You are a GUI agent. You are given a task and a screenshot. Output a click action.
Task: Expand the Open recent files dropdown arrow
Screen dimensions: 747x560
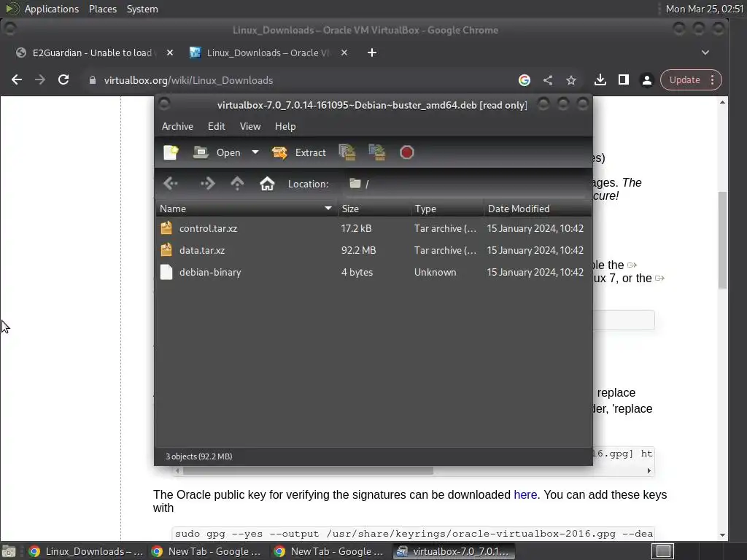point(255,152)
